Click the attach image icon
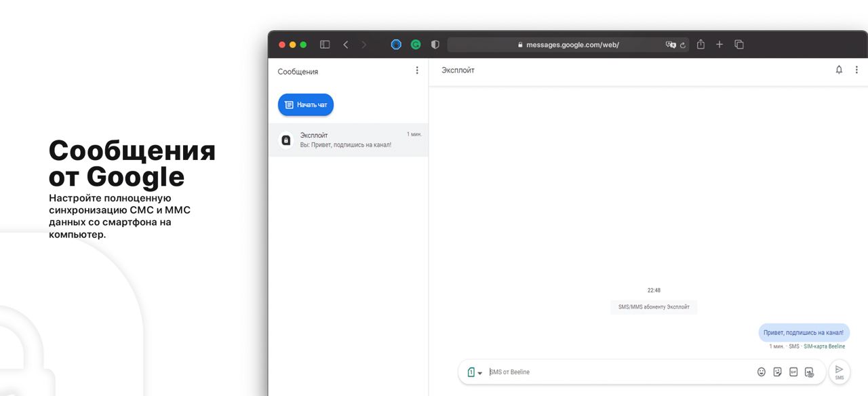 (809, 372)
